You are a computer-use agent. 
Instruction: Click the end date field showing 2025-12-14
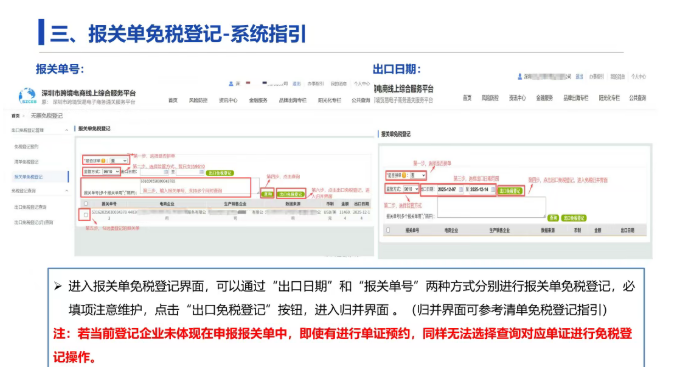coord(482,190)
